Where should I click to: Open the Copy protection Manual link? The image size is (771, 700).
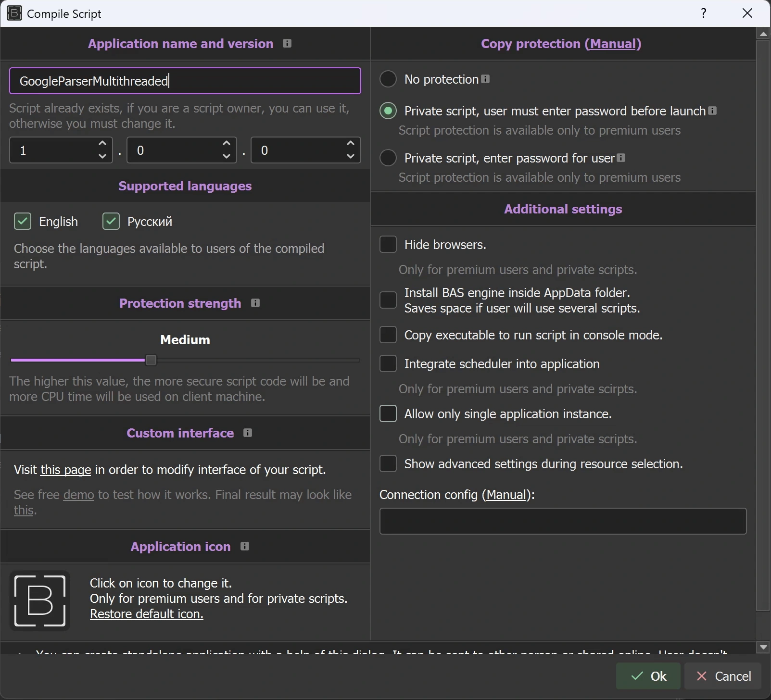point(613,44)
